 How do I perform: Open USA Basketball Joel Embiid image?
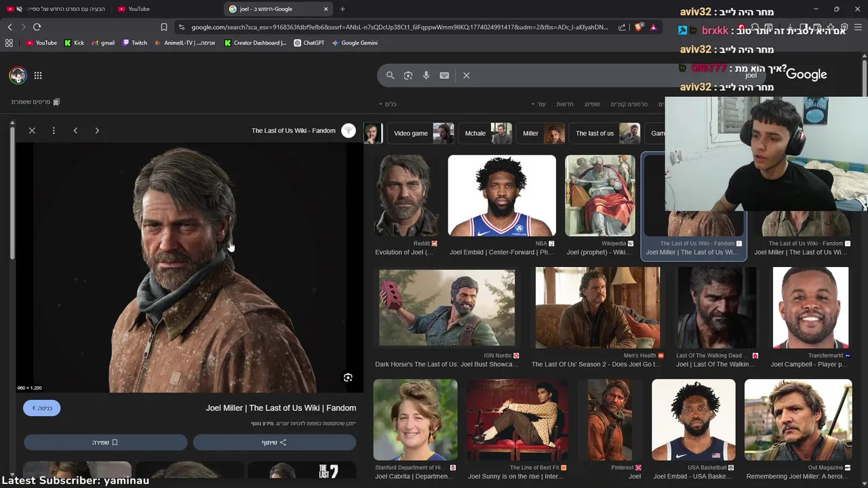[x=693, y=420]
